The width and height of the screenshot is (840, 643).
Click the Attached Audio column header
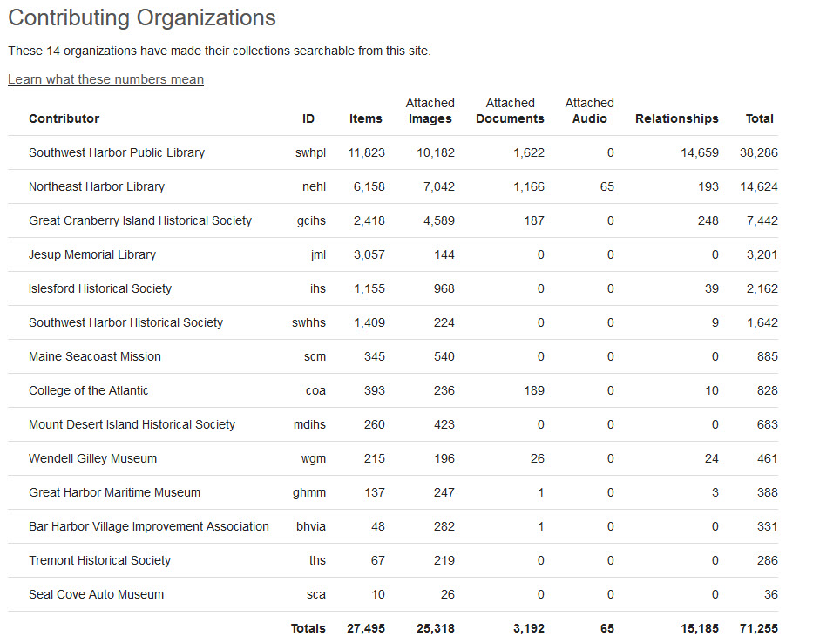589,111
